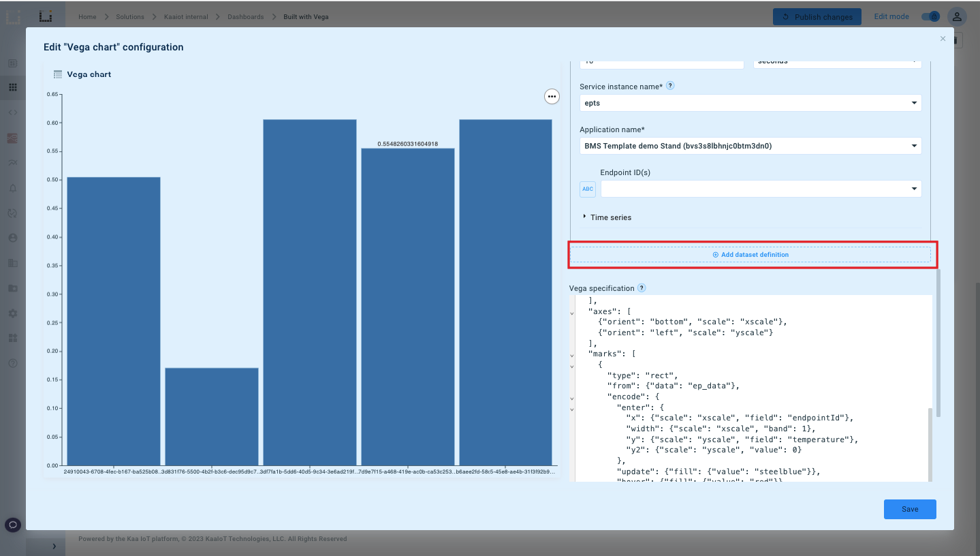Go to Home in the breadcrumb
This screenshot has width=980, height=556.
(x=87, y=16)
